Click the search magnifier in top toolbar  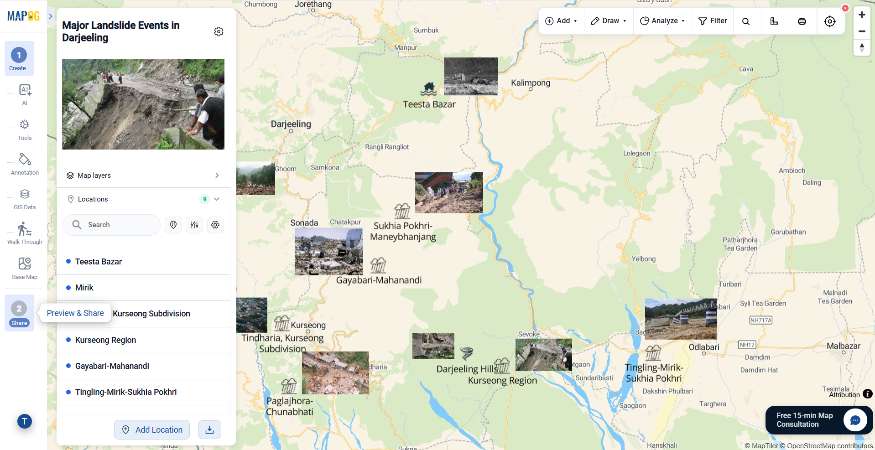click(x=746, y=21)
